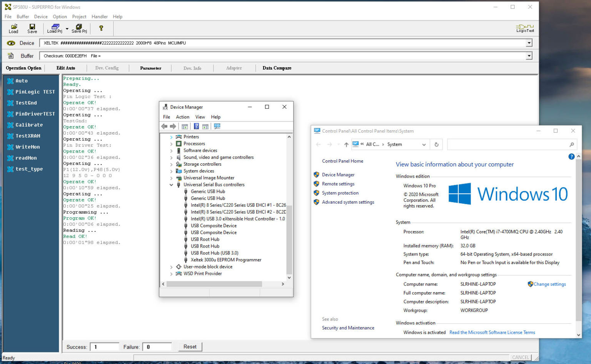
Task: Select Xeltek 3000u EEPROM Programmer device
Action: pos(226,260)
